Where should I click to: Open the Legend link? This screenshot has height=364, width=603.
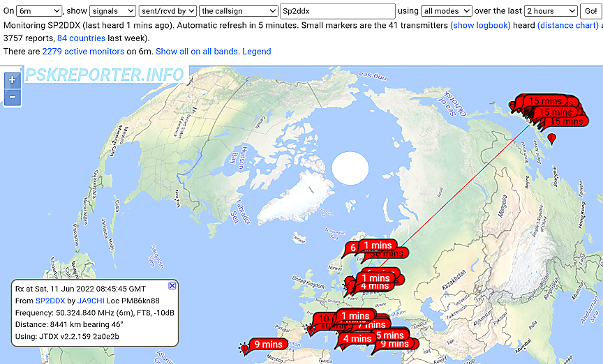coord(256,52)
